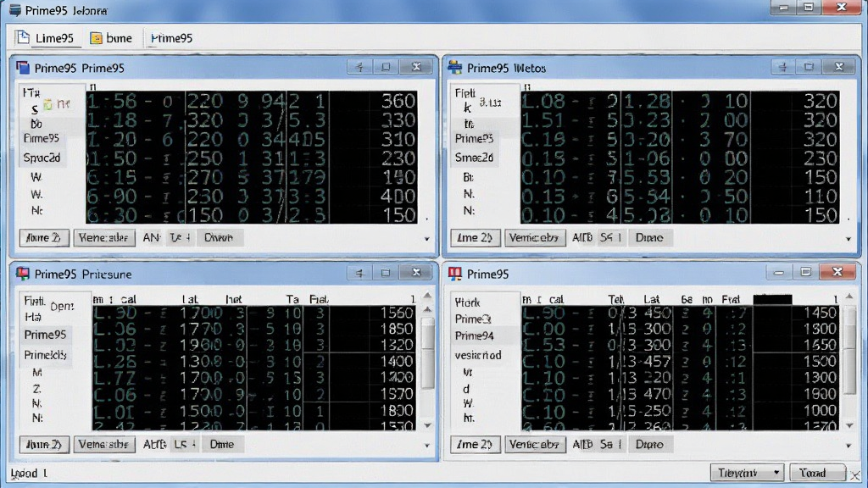Click scroll up arrow in bottom-right Prime95 window
Image resolution: width=868 pixels, height=488 pixels.
click(x=849, y=297)
